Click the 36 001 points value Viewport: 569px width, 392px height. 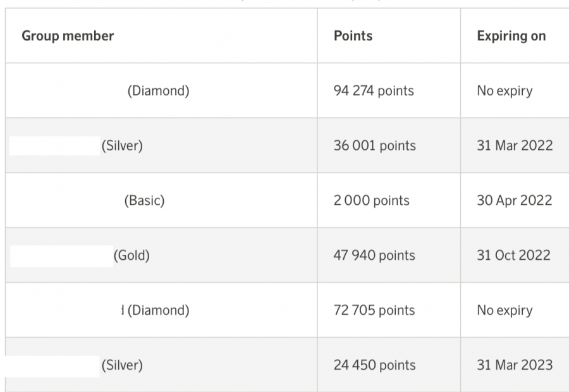pyautogui.click(x=375, y=146)
